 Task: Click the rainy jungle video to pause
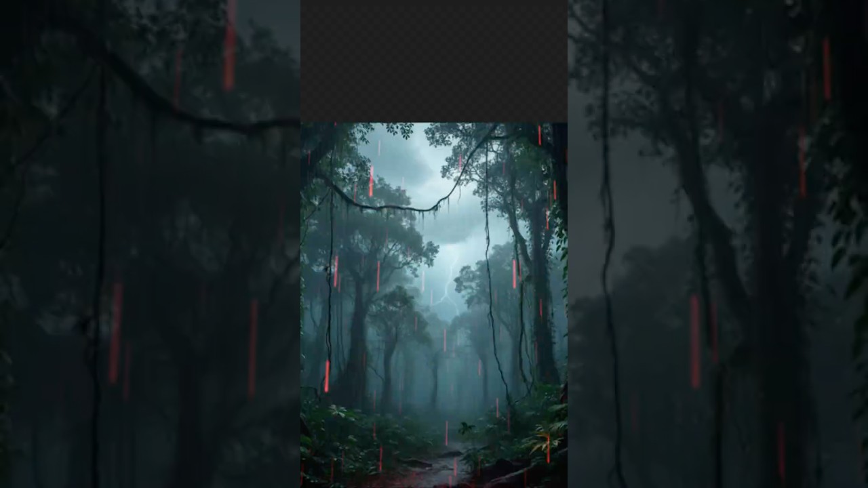[434, 305]
